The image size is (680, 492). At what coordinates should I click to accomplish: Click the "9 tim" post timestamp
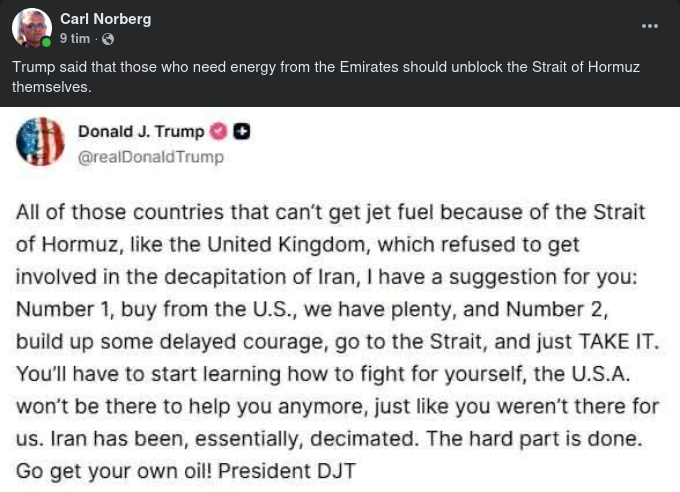click(75, 39)
